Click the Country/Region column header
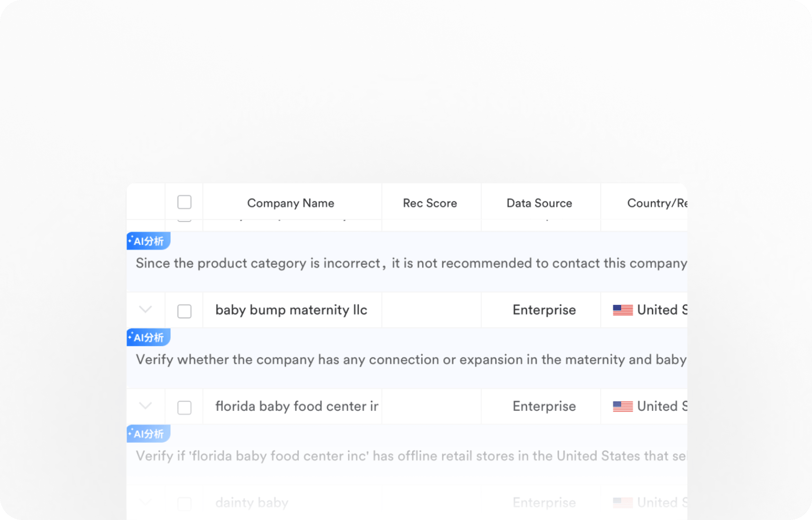The width and height of the screenshot is (812, 520). click(x=657, y=203)
